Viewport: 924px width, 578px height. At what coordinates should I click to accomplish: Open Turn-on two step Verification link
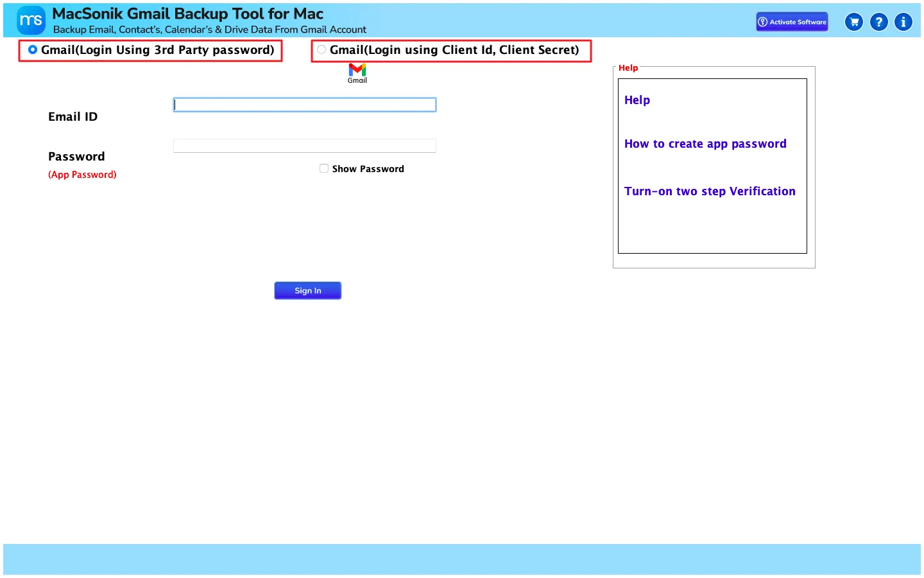tap(710, 191)
